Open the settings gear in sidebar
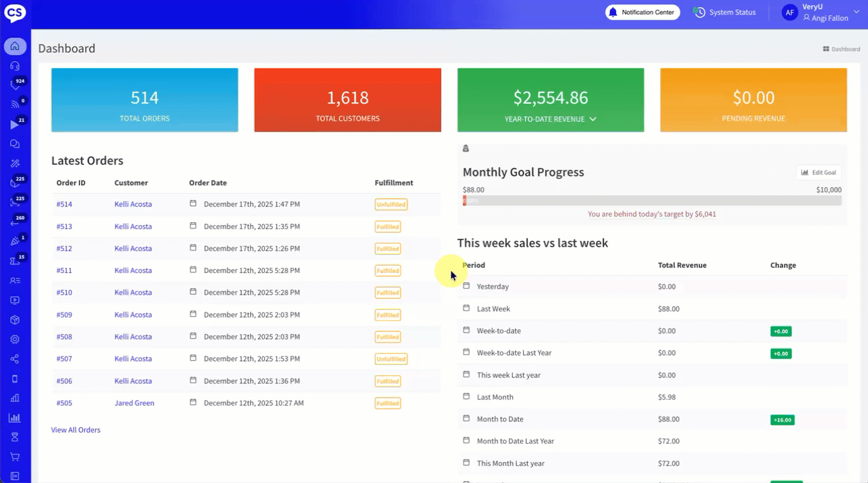The image size is (868, 483). click(x=14, y=339)
